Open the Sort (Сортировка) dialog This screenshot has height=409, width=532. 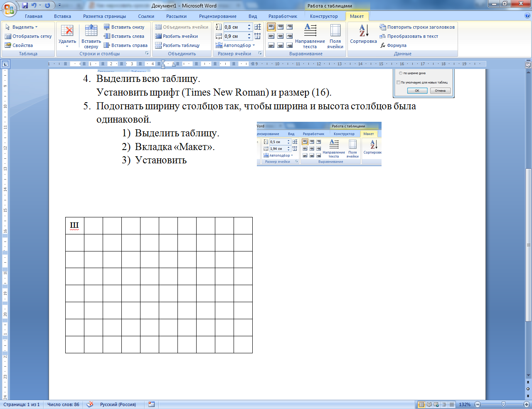(363, 34)
